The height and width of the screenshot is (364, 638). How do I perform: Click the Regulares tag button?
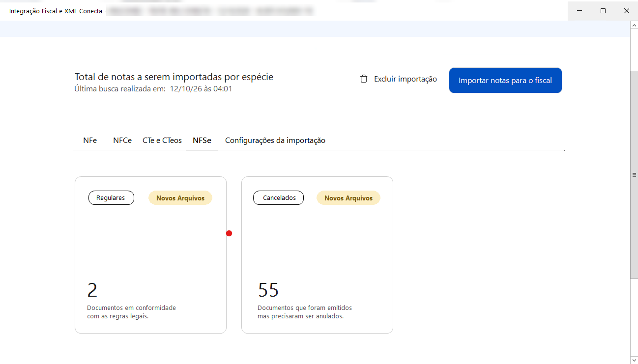111,198
